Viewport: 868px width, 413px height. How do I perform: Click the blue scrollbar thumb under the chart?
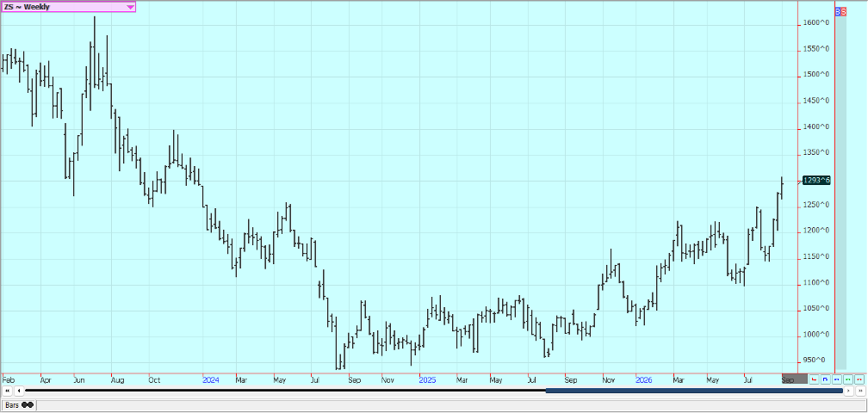[694, 391]
